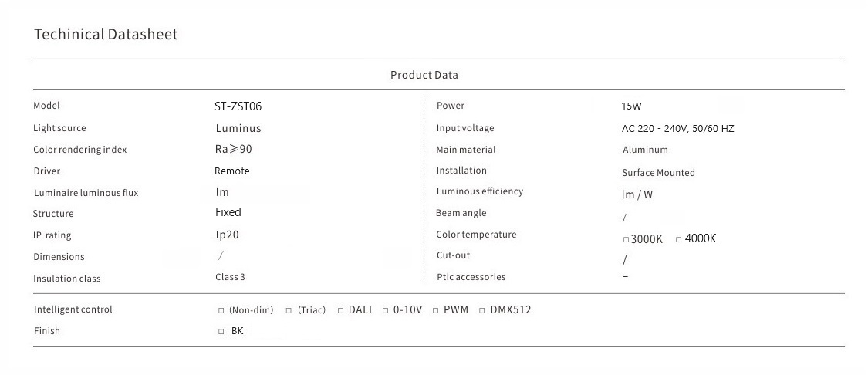Check the 4000K color temperature box

[678, 239]
